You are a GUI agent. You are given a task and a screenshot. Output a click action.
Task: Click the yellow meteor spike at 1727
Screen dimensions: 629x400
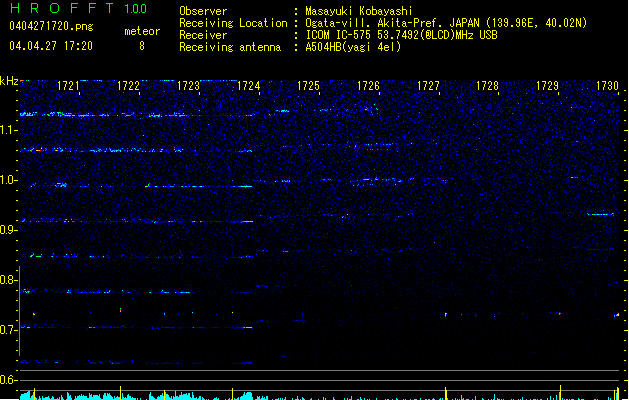446,393
